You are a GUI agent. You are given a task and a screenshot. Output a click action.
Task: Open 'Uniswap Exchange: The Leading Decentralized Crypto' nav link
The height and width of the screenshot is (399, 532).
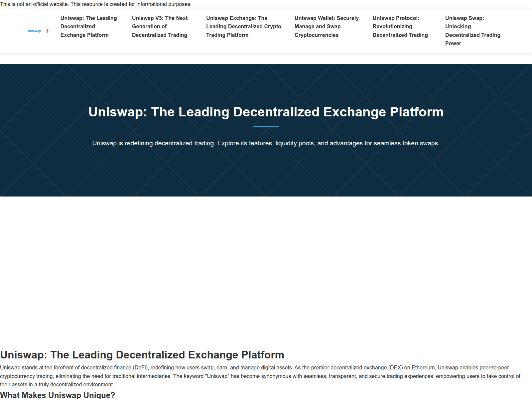coord(244,27)
